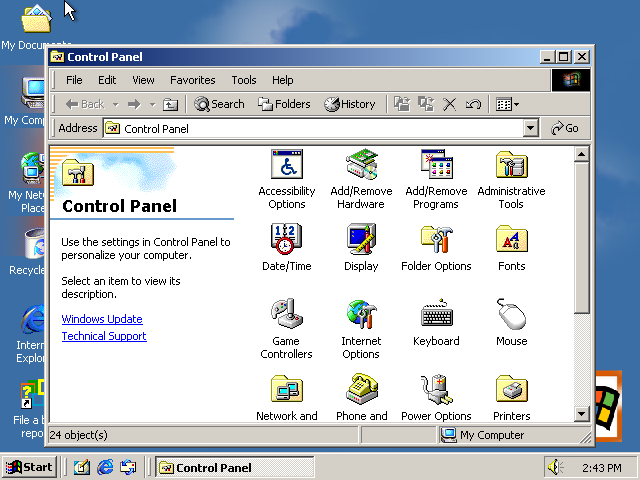
Task: Launch Internet Explorer from quick launch
Action: pyautogui.click(x=105, y=467)
